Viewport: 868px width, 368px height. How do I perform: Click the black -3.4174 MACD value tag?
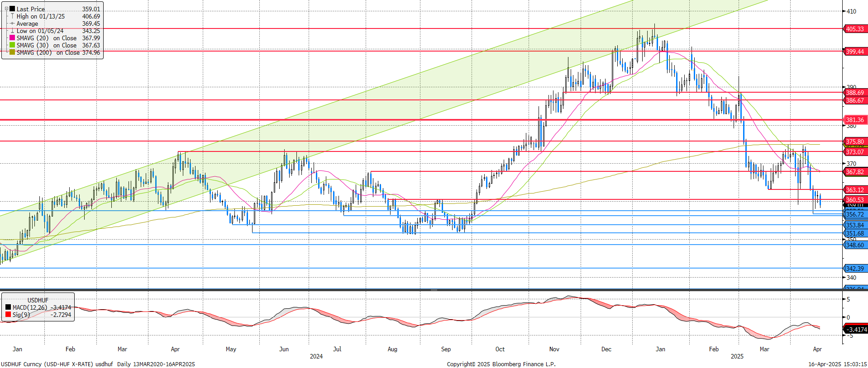[x=856, y=330]
